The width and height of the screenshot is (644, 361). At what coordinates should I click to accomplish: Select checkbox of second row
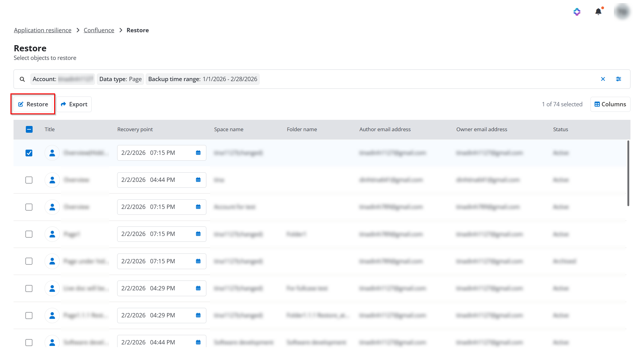[29, 180]
